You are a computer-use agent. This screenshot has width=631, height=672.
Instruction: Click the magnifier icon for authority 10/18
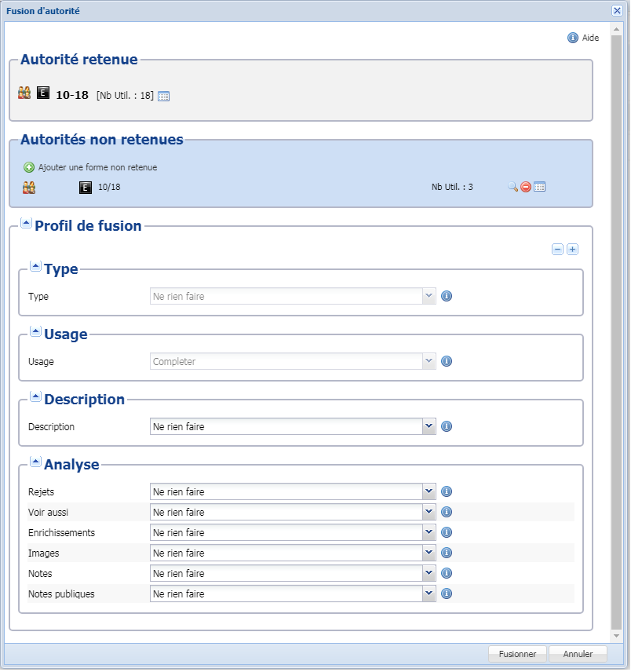coord(512,187)
